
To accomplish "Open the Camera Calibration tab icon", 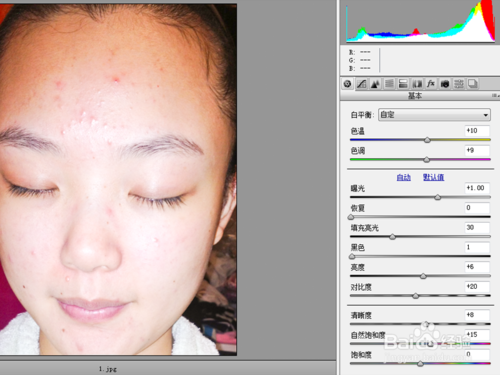I will pyautogui.click(x=445, y=84).
